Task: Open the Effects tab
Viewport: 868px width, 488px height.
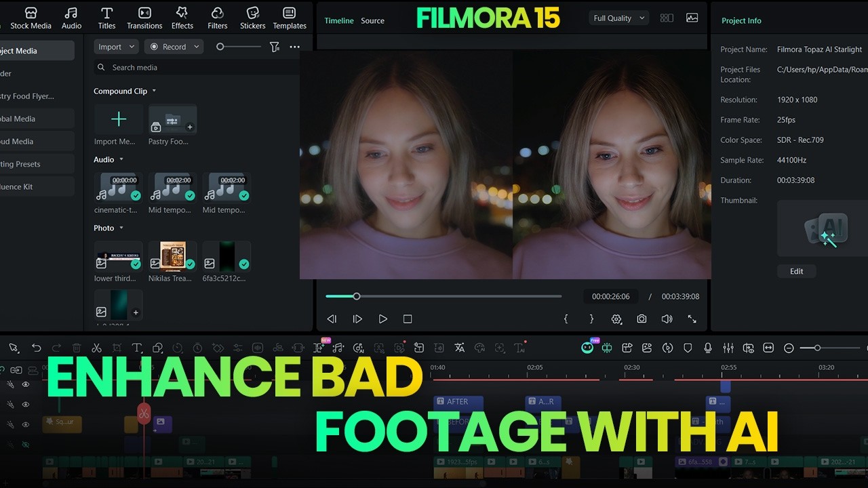Action: click(182, 18)
